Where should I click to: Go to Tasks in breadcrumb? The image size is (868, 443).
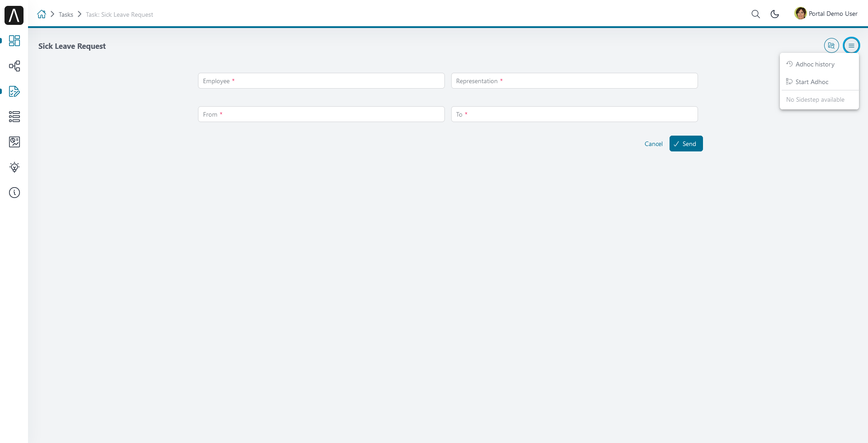click(x=66, y=14)
